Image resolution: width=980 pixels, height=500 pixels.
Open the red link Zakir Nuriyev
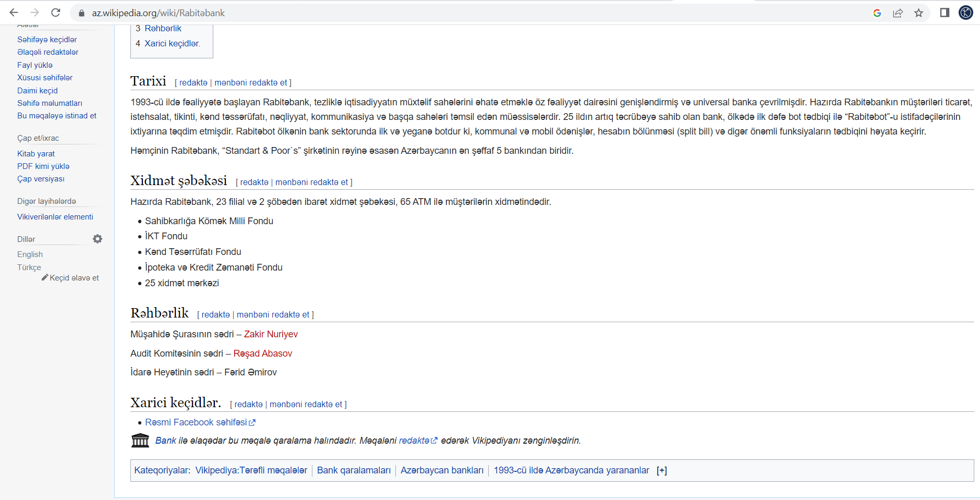click(x=271, y=334)
